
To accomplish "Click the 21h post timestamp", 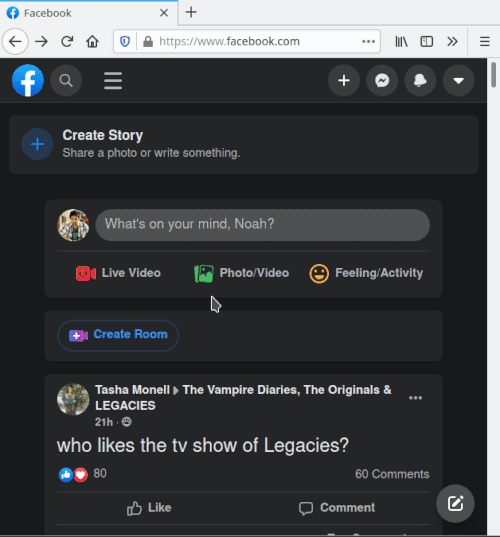I will (x=104, y=422).
